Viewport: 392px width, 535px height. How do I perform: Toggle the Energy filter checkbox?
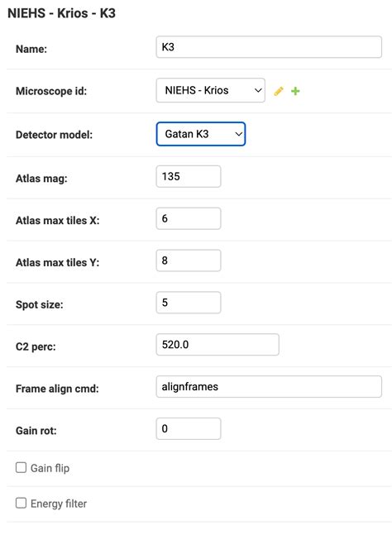[21, 503]
